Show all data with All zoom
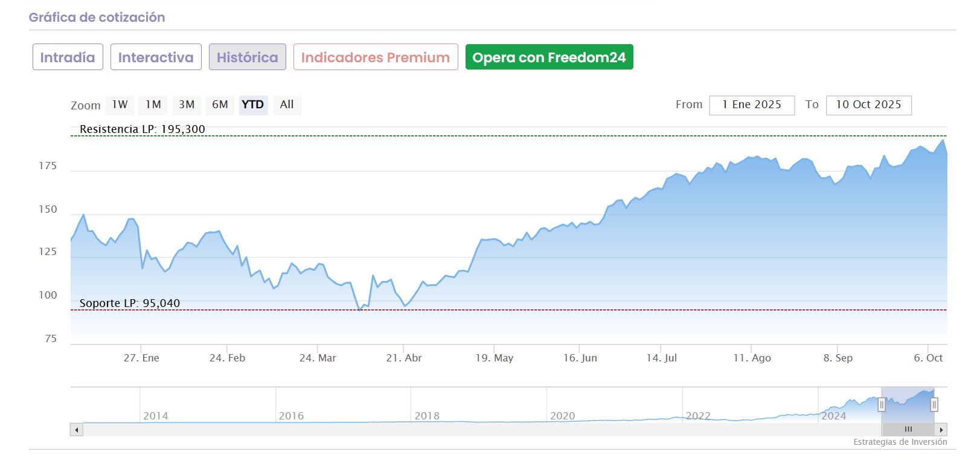Viewport: 980px width, 469px height. pos(287,105)
